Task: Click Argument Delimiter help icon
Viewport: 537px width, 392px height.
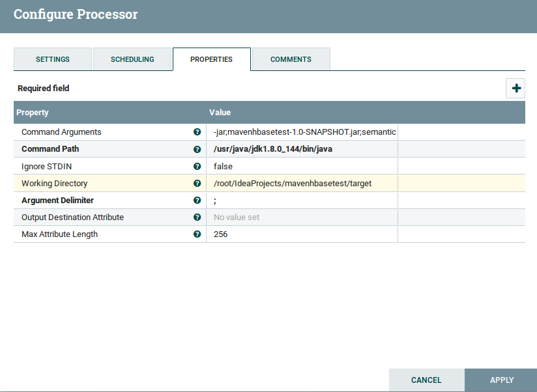Action: pyautogui.click(x=197, y=201)
